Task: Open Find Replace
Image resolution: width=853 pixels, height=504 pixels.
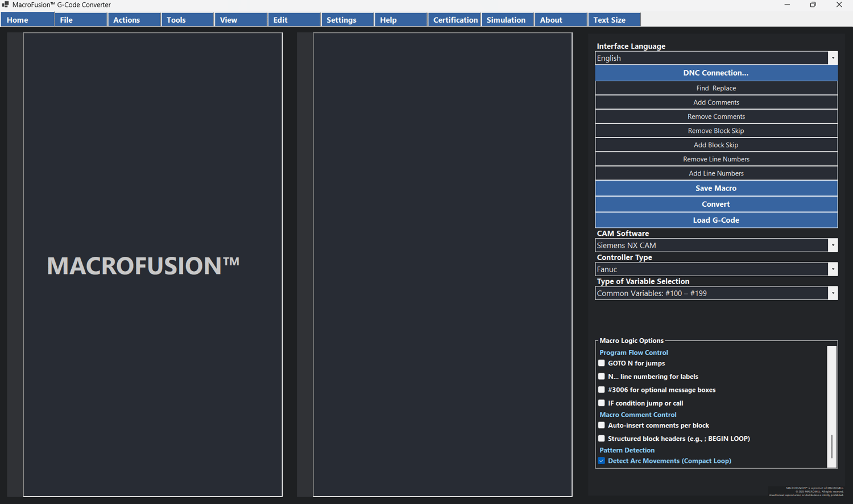Action: coord(716,88)
